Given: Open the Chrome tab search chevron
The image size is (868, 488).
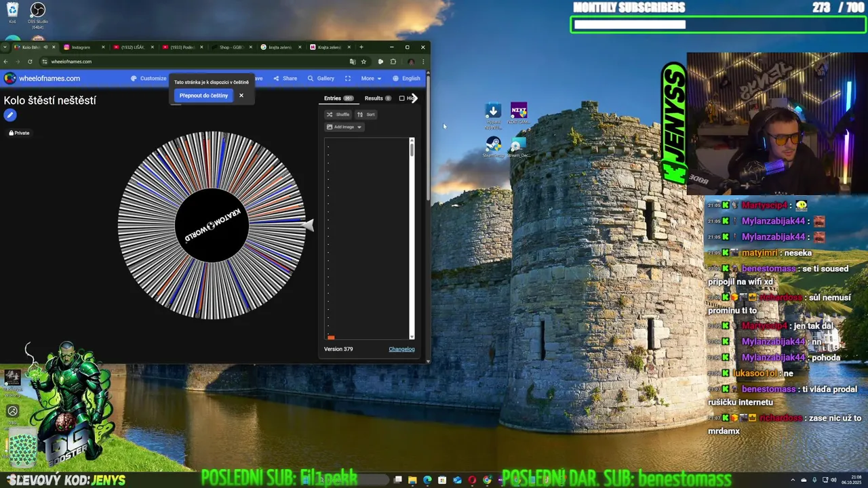Looking at the screenshot, I should tap(5, 47).
